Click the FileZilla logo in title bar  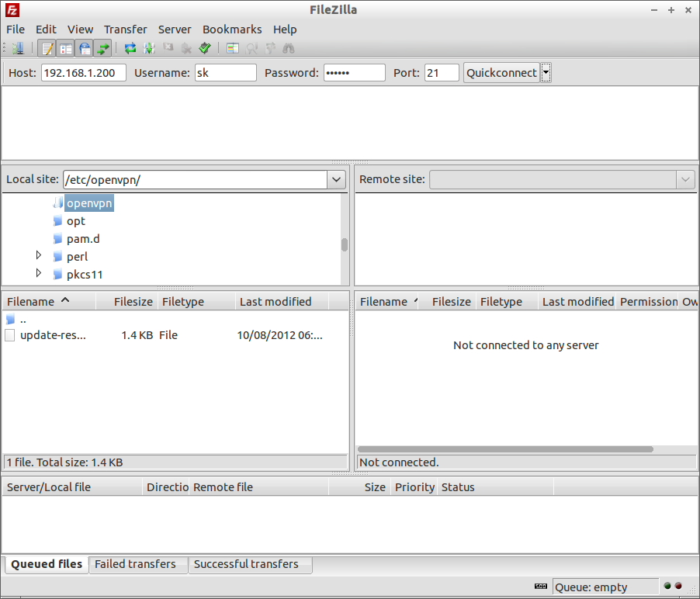pyautogui.click(x=12, y=10)
